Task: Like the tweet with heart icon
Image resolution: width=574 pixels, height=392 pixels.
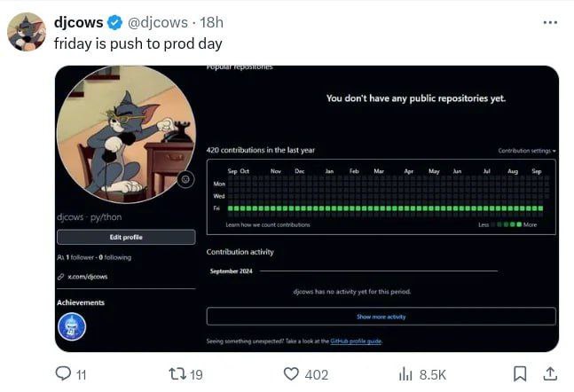Action: (291, 374)
